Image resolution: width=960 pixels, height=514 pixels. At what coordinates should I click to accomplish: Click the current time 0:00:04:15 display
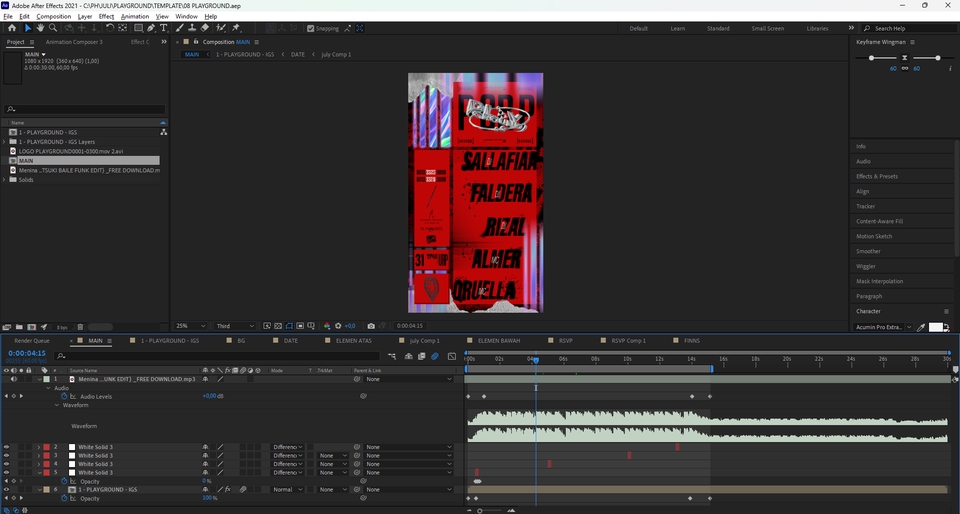point(27,354)
